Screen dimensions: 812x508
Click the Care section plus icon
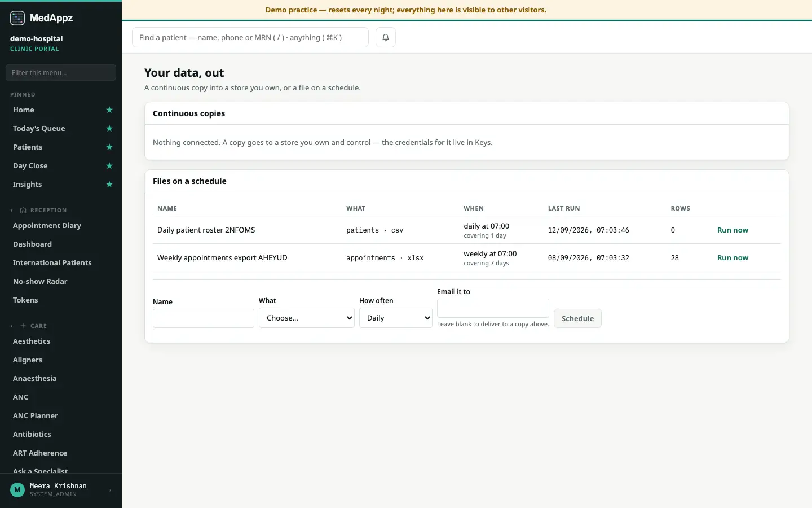23,326
